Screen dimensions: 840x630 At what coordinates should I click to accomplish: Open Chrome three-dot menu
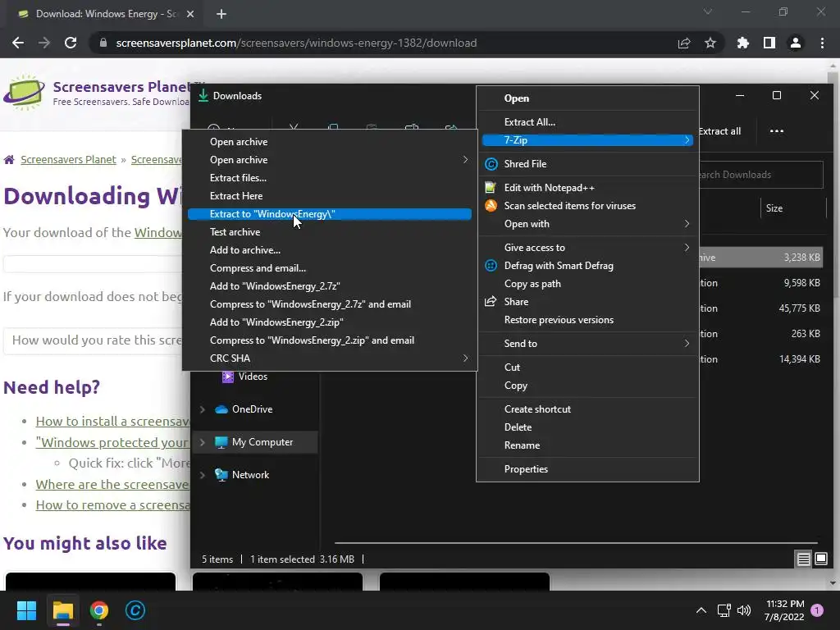(822, 43)
